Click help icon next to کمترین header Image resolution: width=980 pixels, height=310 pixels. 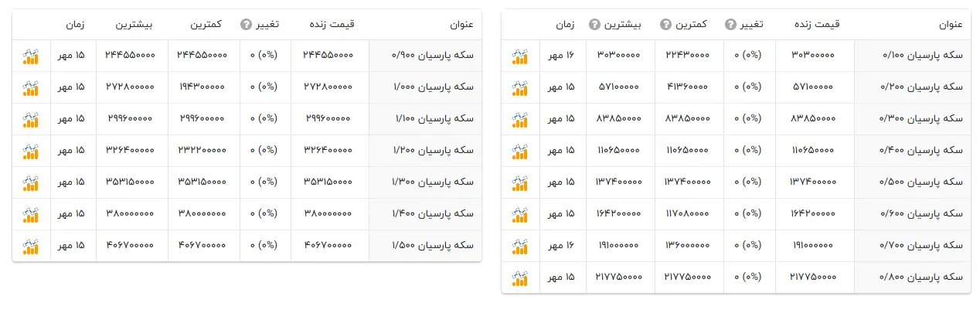tap(665, 25)
